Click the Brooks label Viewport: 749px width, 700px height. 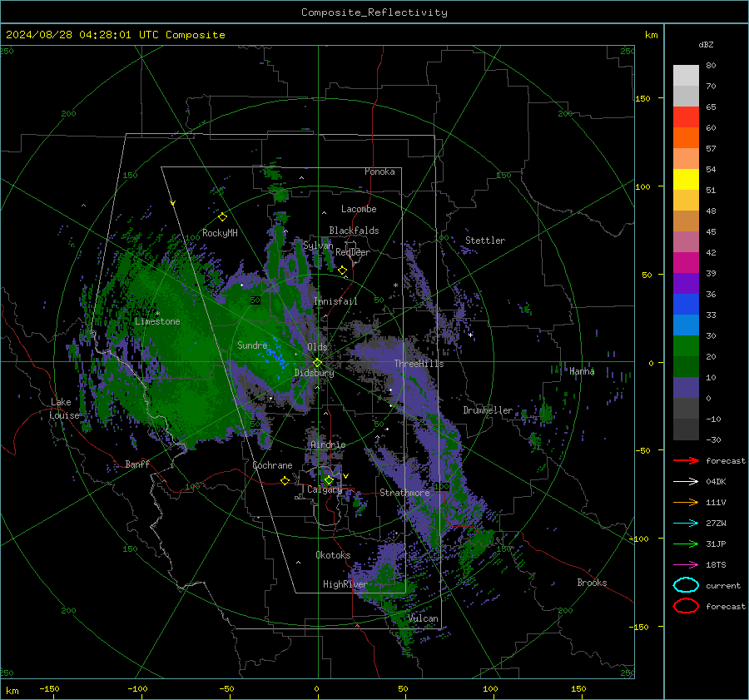[592, 583]
